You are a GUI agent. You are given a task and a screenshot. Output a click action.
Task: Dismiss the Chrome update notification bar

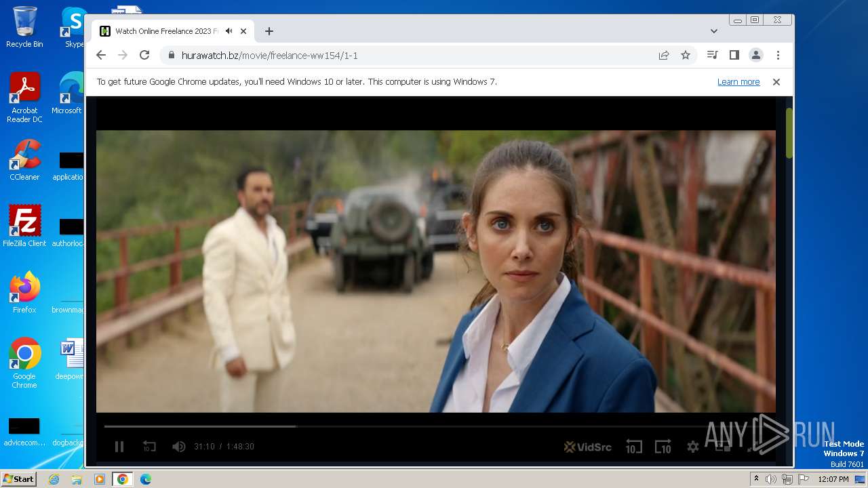tap(776, 82)
